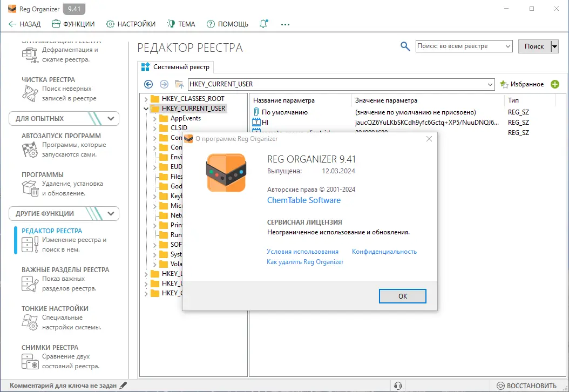Expand the CLSID subkey
This screenshot has height=392, width=569.
tap(154, 128)
